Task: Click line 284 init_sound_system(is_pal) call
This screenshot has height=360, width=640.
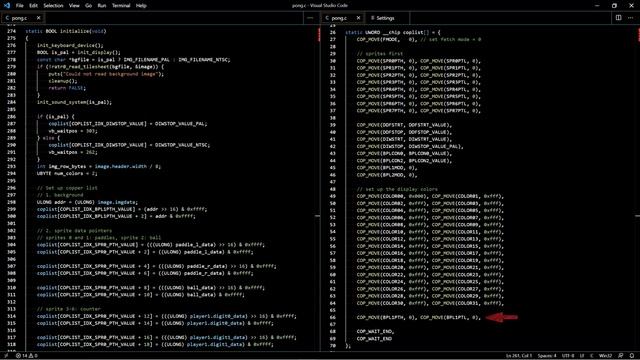Action: pos(74,102)
